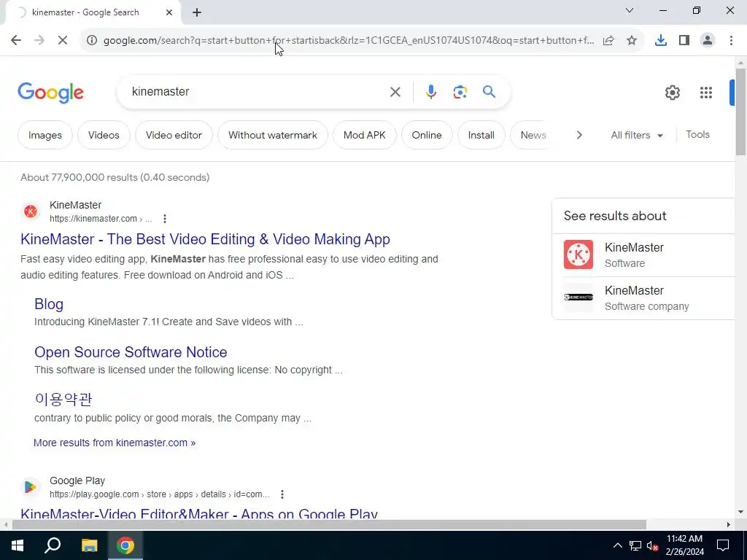The width and height of the screenshot is (747, 560).
Task: Stop loading the page with X button
Action: (x=63, y=41)
